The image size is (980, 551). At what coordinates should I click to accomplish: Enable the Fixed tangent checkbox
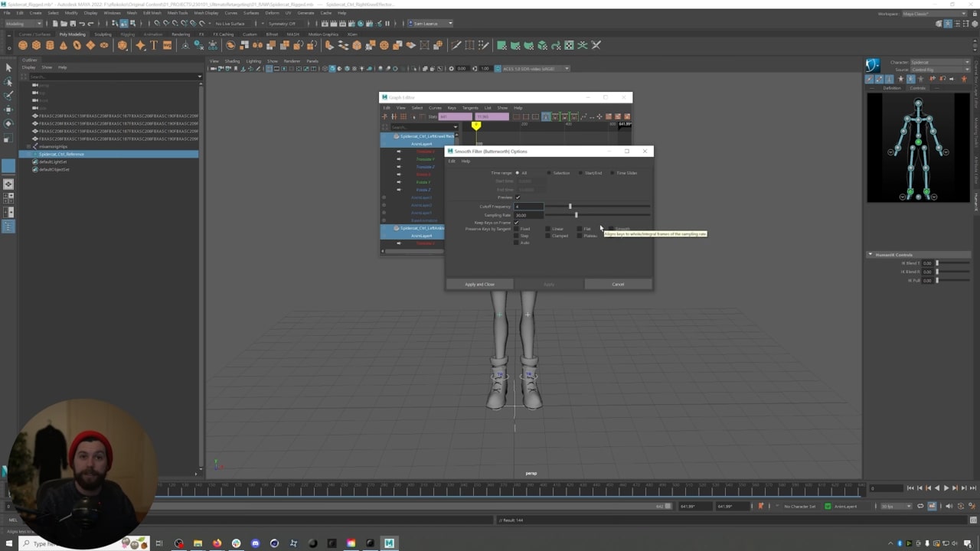517,229
